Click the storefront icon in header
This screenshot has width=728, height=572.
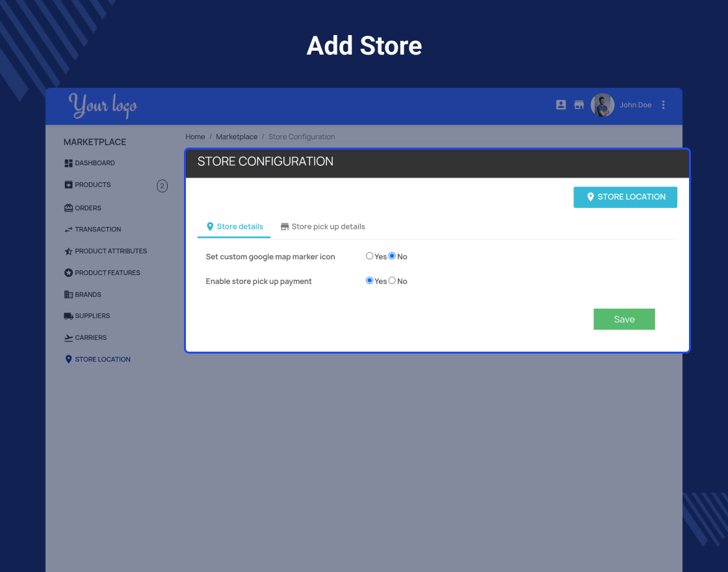[579, 105]
